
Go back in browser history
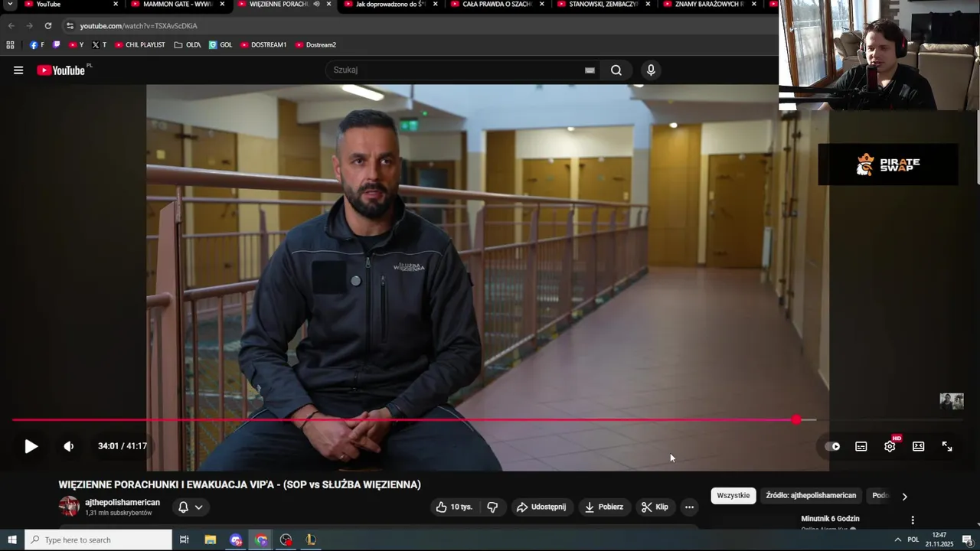click(11, 26)
